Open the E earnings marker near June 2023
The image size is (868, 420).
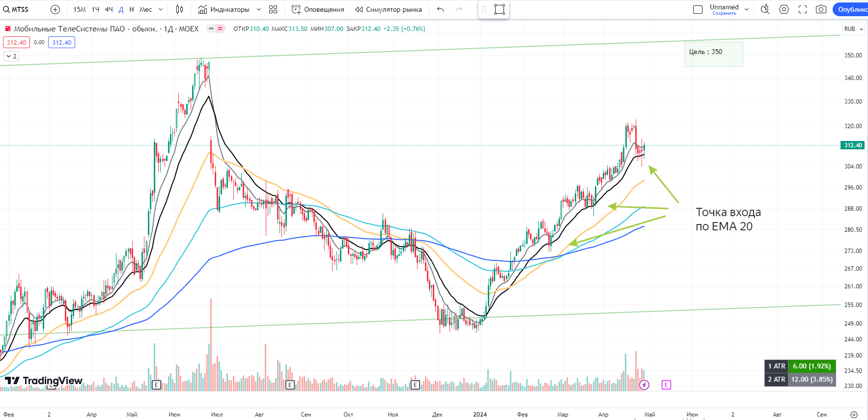point(156,385)
